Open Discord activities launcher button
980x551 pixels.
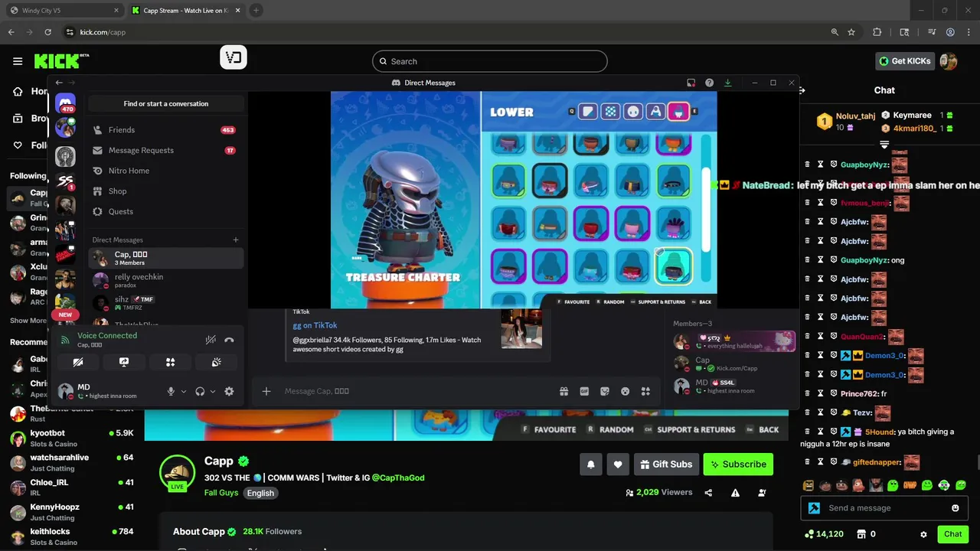click(x=170, y=362)
